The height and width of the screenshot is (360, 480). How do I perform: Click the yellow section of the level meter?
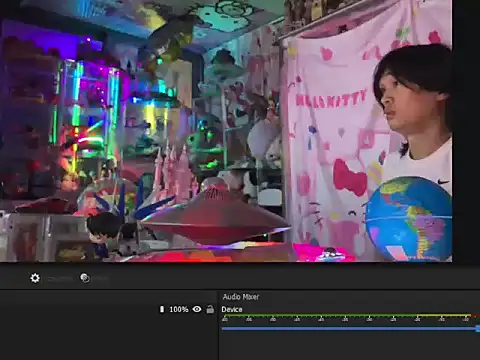tap(443, 315)
